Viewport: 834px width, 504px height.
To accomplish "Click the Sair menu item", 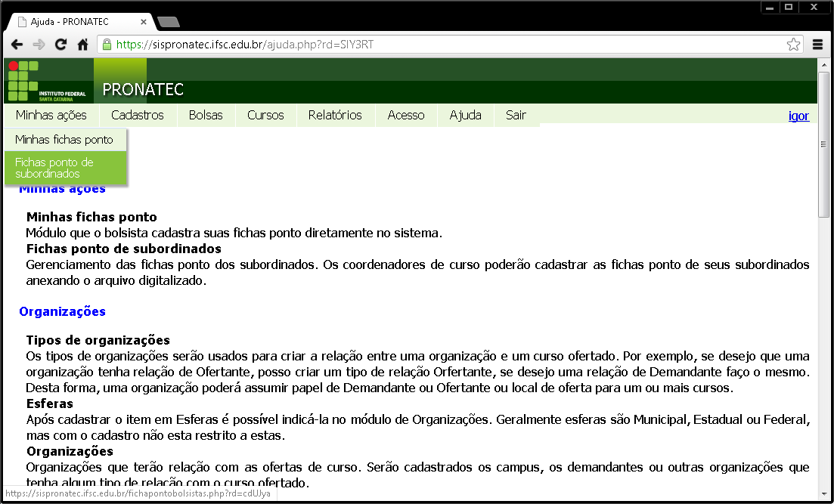I will (516, 115).
